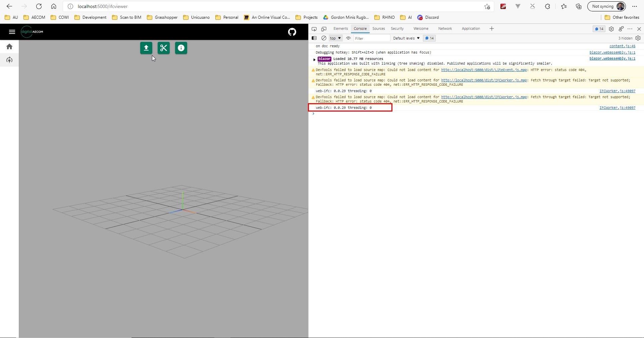Open the Security tab
This screenshot has height=338, width=644.
click(397, 29)
